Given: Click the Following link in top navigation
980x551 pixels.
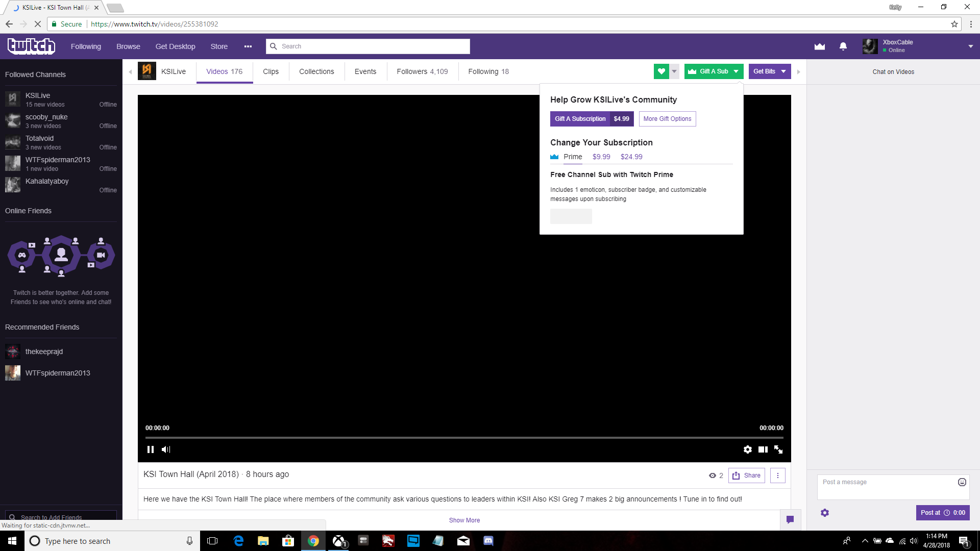Looking at the screenshot, I should tap(86, 46).
